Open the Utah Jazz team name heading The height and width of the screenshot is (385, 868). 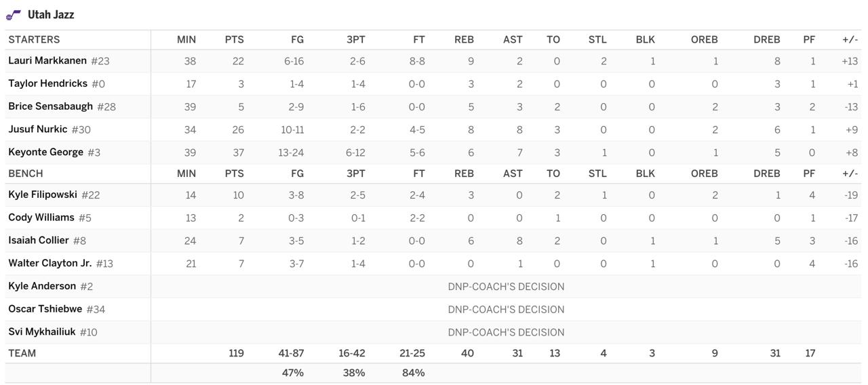tap(51, 14)
